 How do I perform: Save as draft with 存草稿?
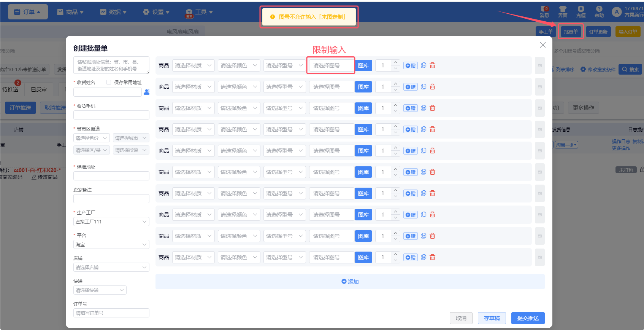pyautogui.click(x=492, y=318)
